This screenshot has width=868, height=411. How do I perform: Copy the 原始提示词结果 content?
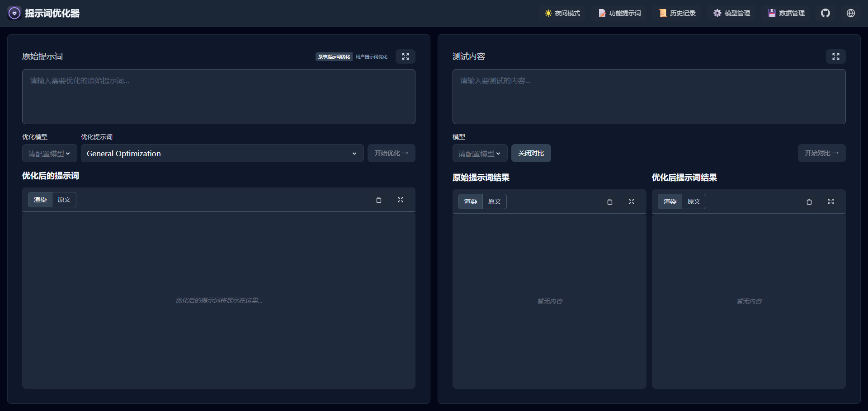point(610,202)
